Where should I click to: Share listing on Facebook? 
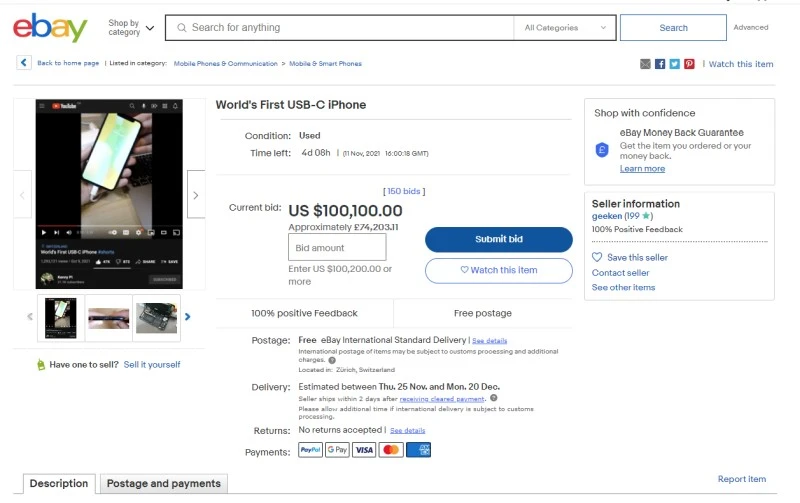point(660,64)
